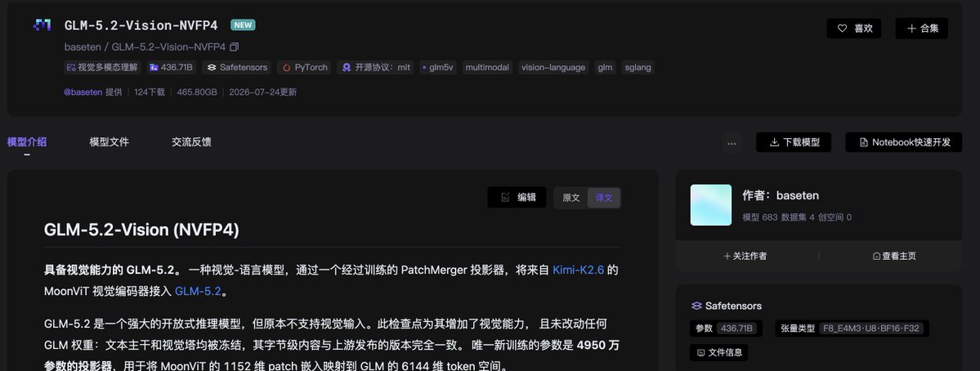Click the Safetensors icon in sidebar card
Viewport: 980px width, 371px height.
[696, 306]
